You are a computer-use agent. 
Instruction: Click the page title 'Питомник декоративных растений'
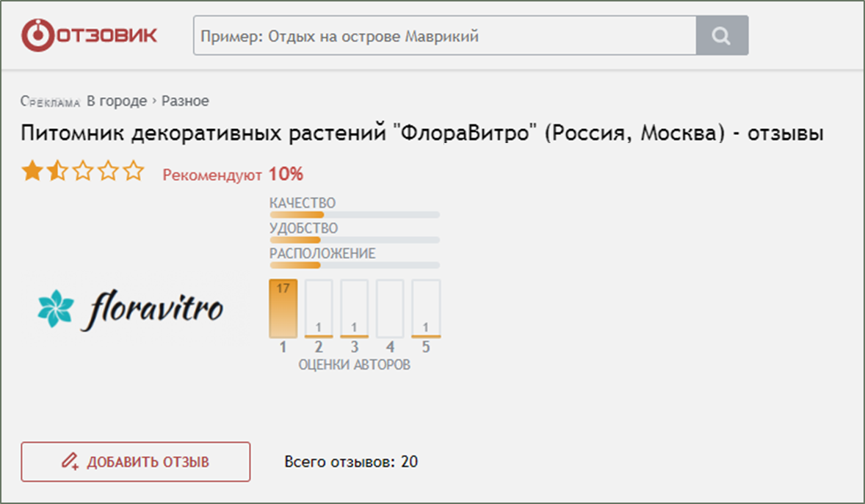(x=203, y=134)
